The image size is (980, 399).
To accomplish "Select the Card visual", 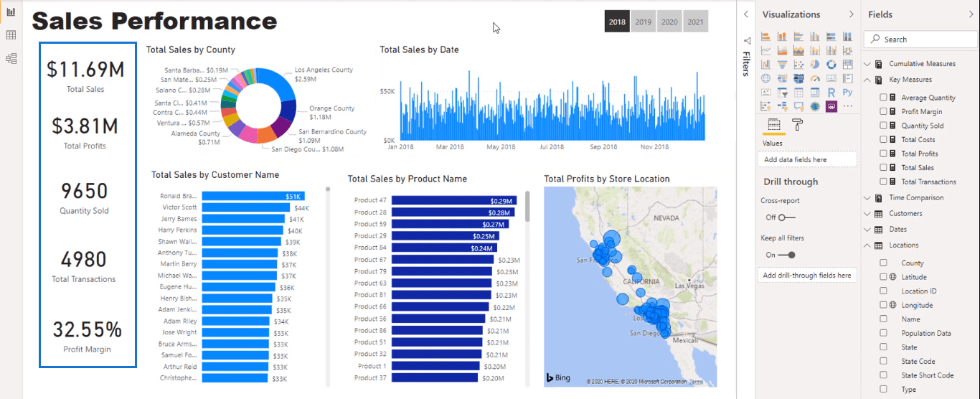I will pos(831,78).
